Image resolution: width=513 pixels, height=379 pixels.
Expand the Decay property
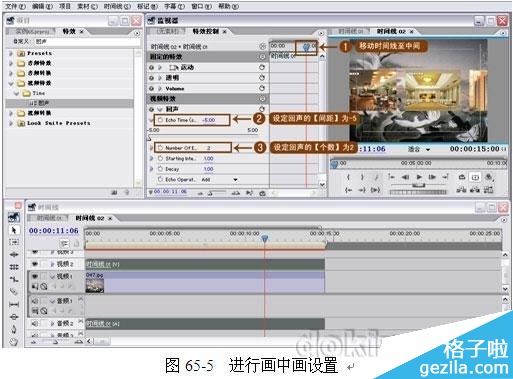152,169
